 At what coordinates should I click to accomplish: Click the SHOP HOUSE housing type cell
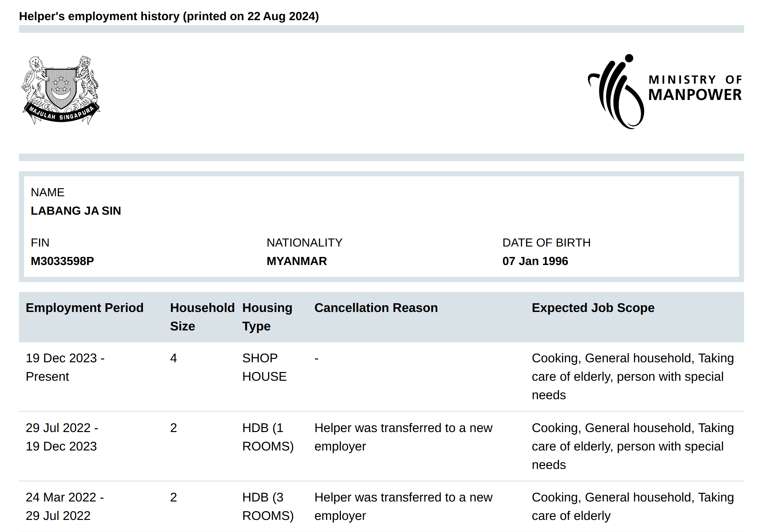[264, 367]
